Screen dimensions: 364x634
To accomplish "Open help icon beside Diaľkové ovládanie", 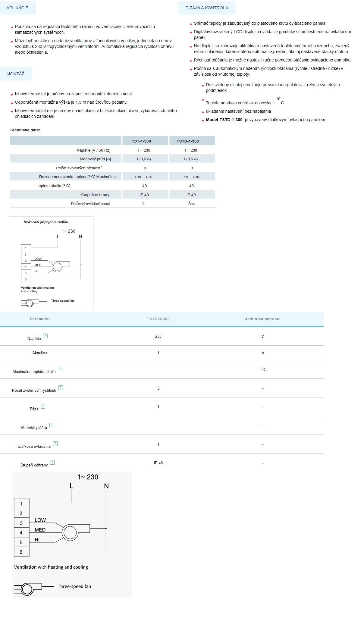I will point(55,444).
